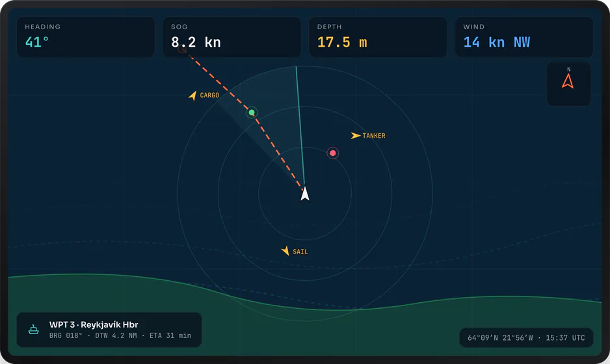Image resolution: width=610 pixels, height=364 pixels.
Task: Click the ship icon in waypoint panel
Action: point(34,330)
